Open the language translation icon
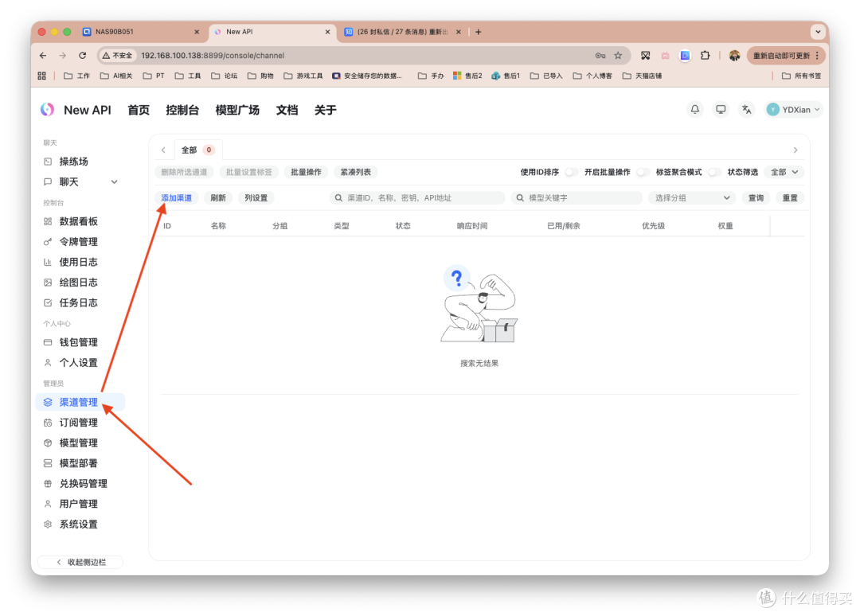The height and width of the screenshot is (616, 860). click(x=746, y=110)
